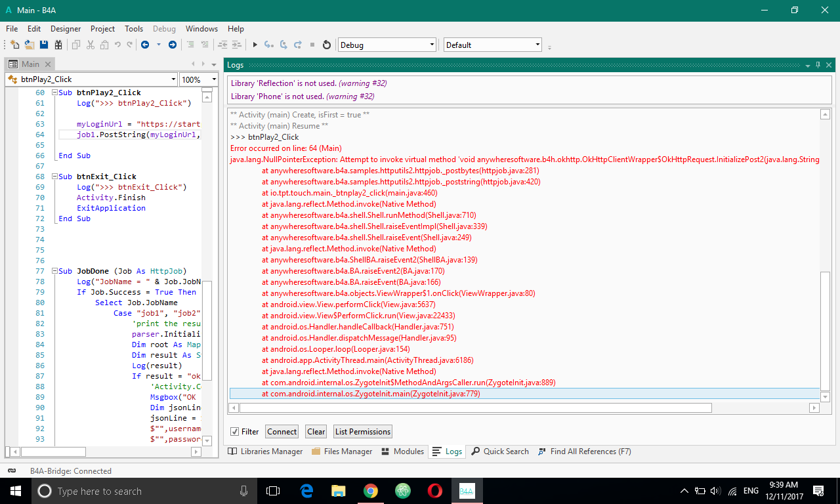Run the program with the play icon
Screen dimensions: 840x504
(255, 45)
